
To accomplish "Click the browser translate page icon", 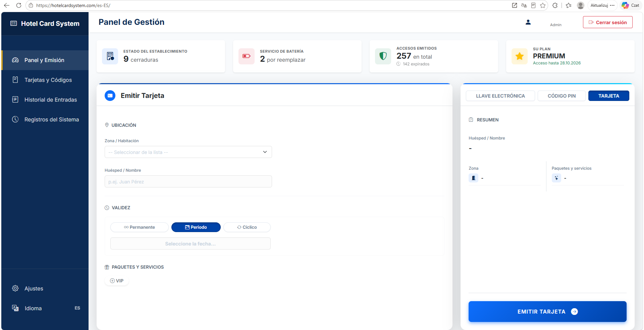I will pyautogui.click(x=524, y=5).
